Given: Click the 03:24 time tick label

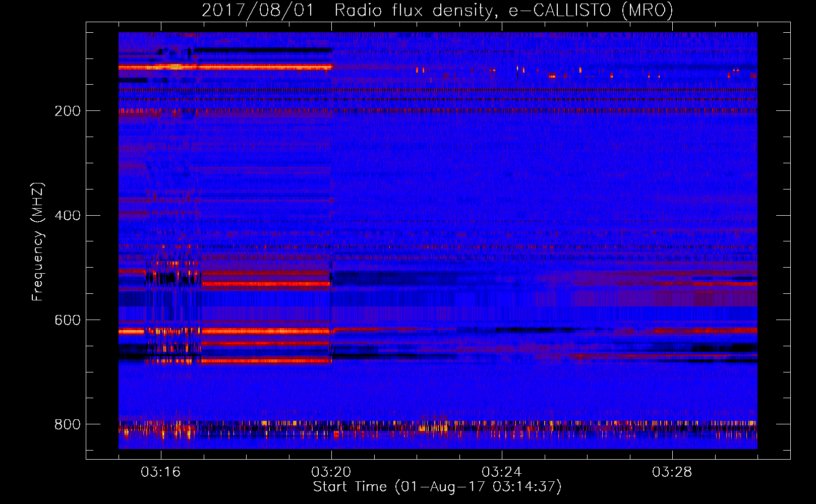Looking at the screenshot, I should pyautogui.click(x=502, y=472).
